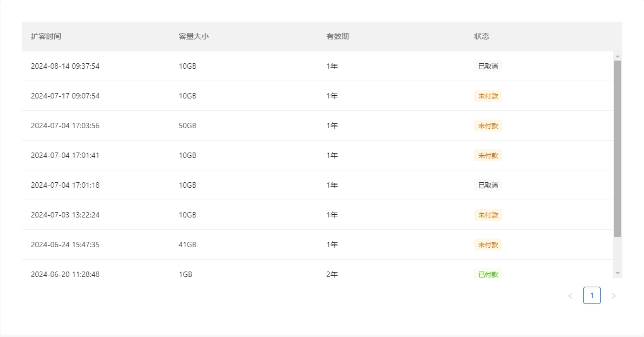Click the 扩容时间 column header

46,36
